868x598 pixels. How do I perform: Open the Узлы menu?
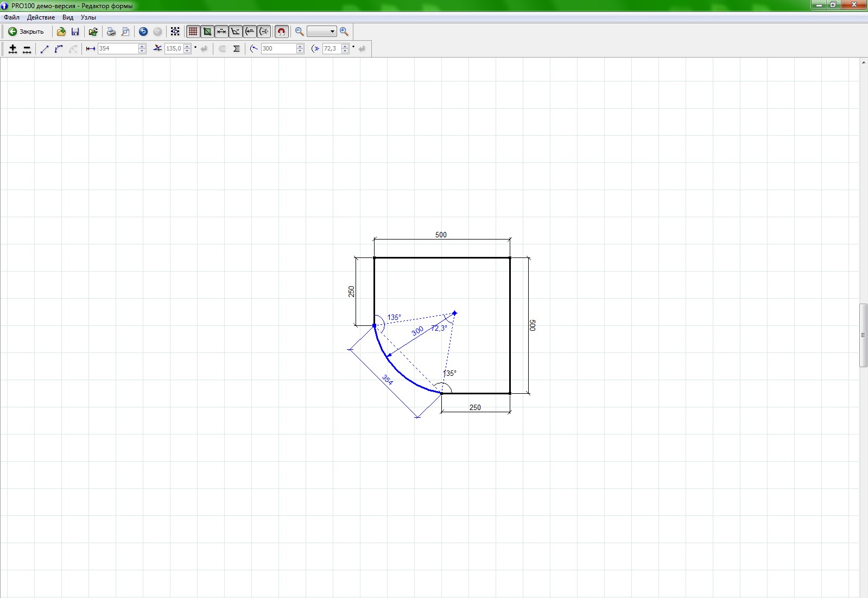tap(88, 17)
